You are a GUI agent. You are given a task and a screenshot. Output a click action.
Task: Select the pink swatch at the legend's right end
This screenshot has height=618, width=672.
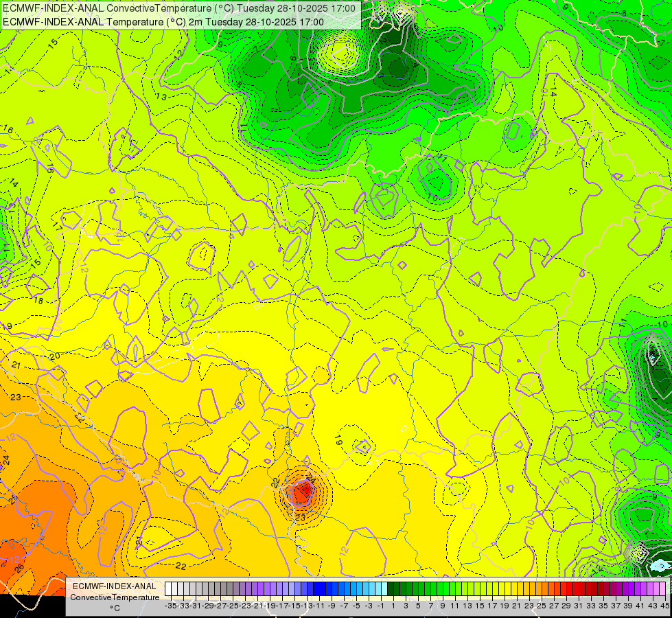coord(662,589)
